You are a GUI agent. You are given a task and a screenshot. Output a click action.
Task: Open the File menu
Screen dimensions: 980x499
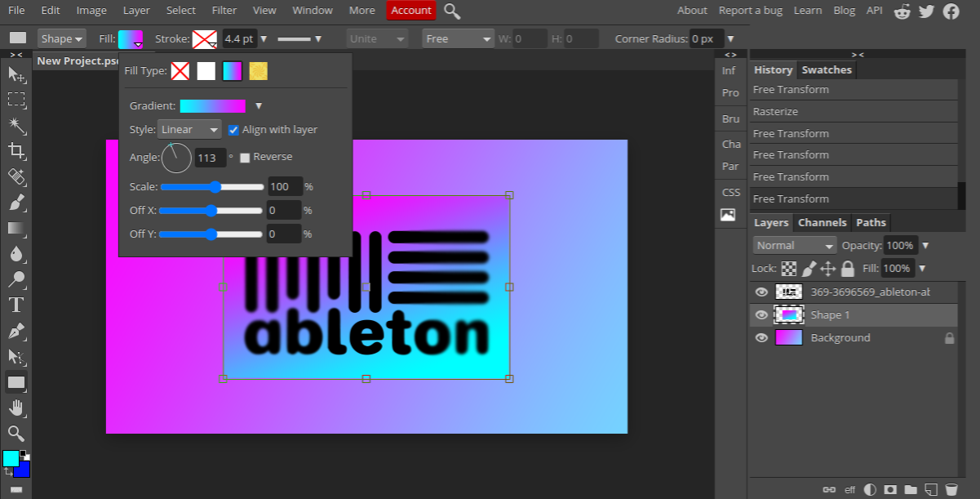point(16,11)
